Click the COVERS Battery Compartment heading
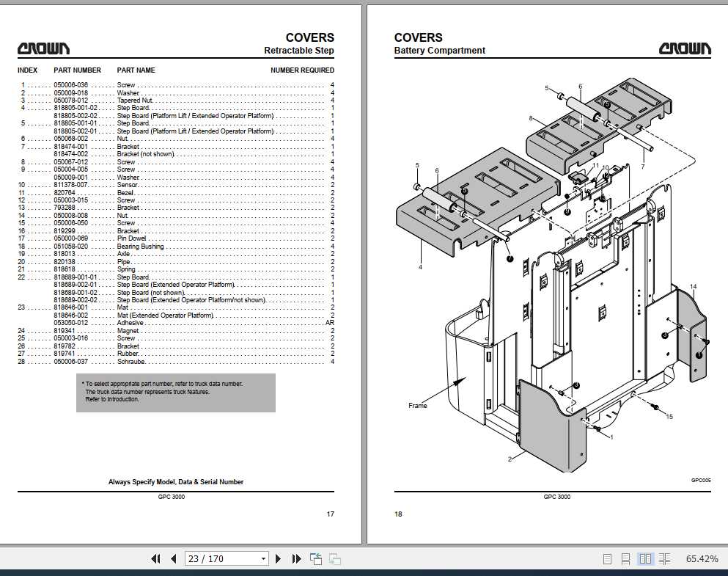The height and width of the screenshot is (576, 728). click(439, 44)
